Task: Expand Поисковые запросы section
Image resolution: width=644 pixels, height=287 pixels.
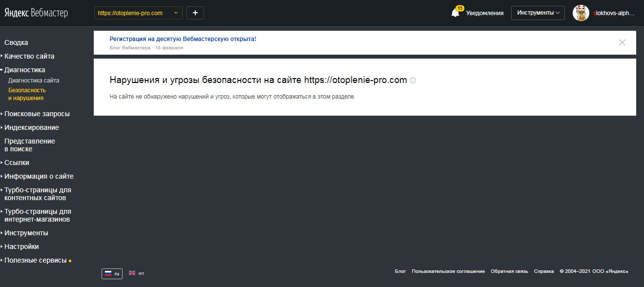Action: coord(37,114)
